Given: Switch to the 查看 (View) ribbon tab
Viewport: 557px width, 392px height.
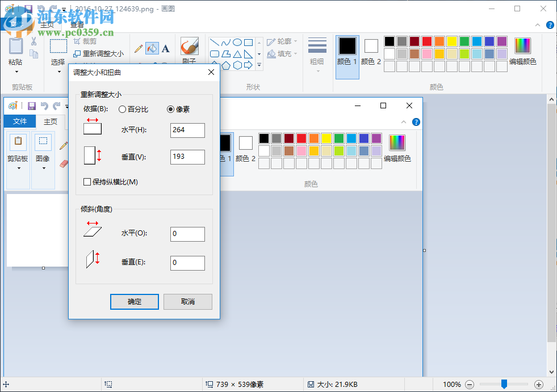Looking at the screenshot, I should pos(76,24).
